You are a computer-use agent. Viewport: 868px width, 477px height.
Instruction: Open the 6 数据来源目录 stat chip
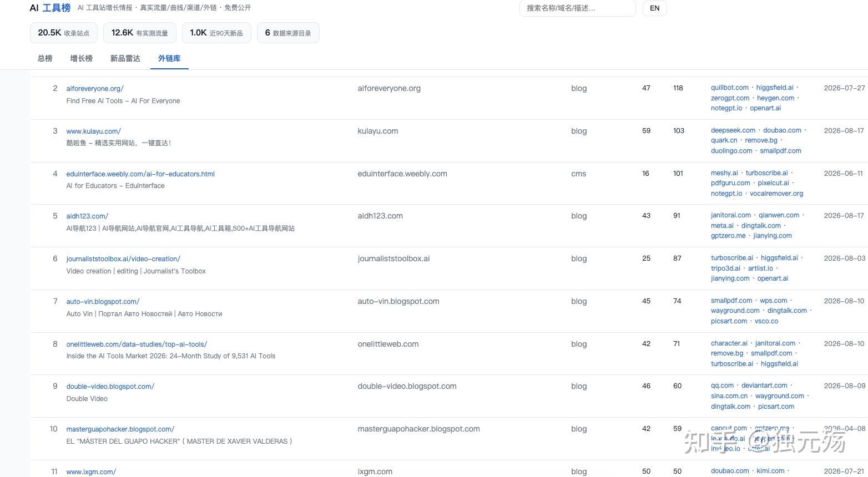click(x=288, y=33)
